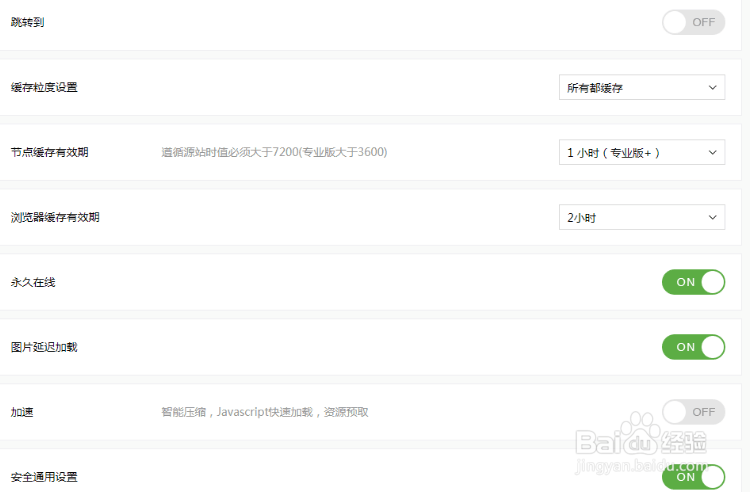Click the 缓存粒度设置 label text
This screenshot has height=492, width=750.
tap(44, 88)
